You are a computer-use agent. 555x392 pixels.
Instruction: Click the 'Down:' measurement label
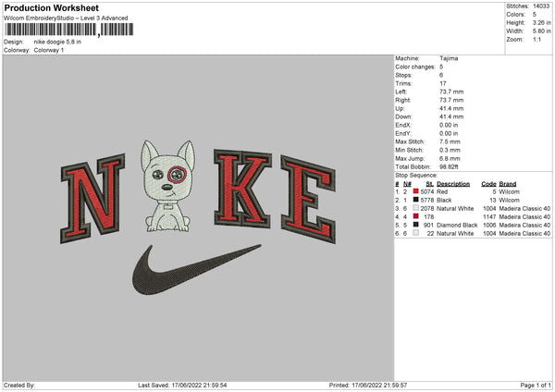point(404,116)
